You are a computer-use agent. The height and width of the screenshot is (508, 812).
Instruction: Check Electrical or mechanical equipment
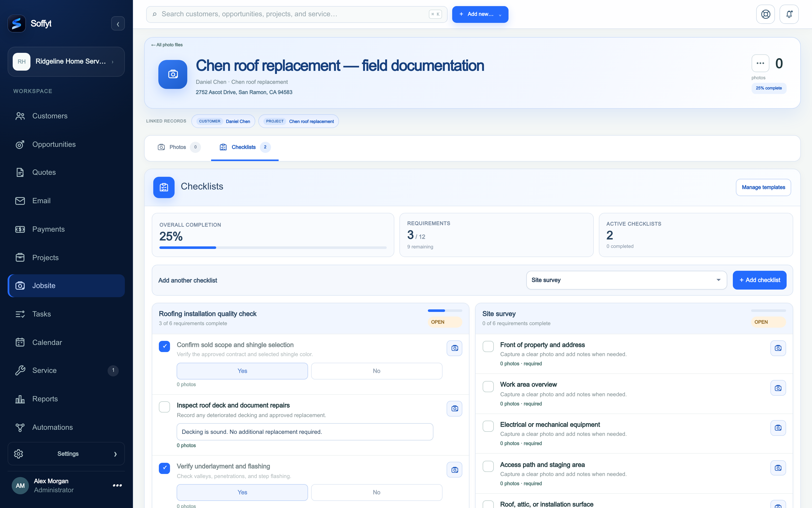click(488, 426)
